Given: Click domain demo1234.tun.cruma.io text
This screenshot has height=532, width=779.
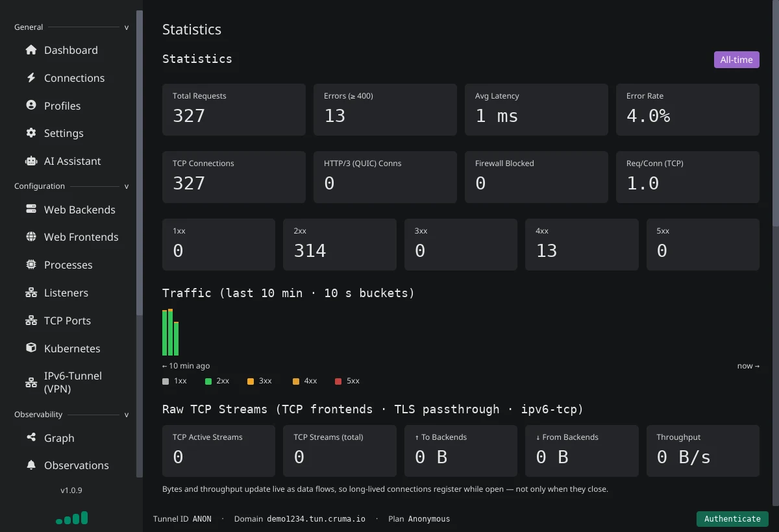Looking at the screenshot, I should click(x=316, y=519).
